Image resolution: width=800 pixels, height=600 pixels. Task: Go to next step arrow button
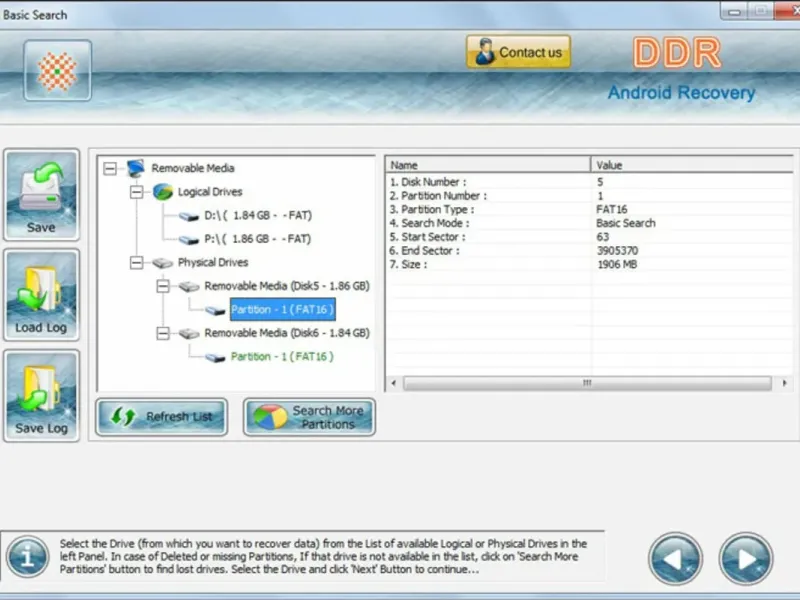tap(745, 559)
